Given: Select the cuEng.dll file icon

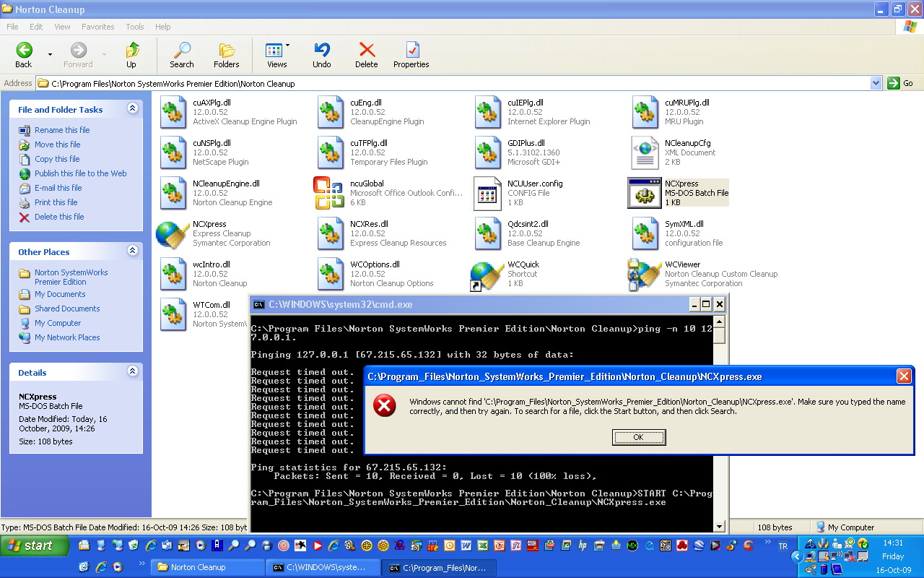Looking at the screenshot, I should coord(331,112).
